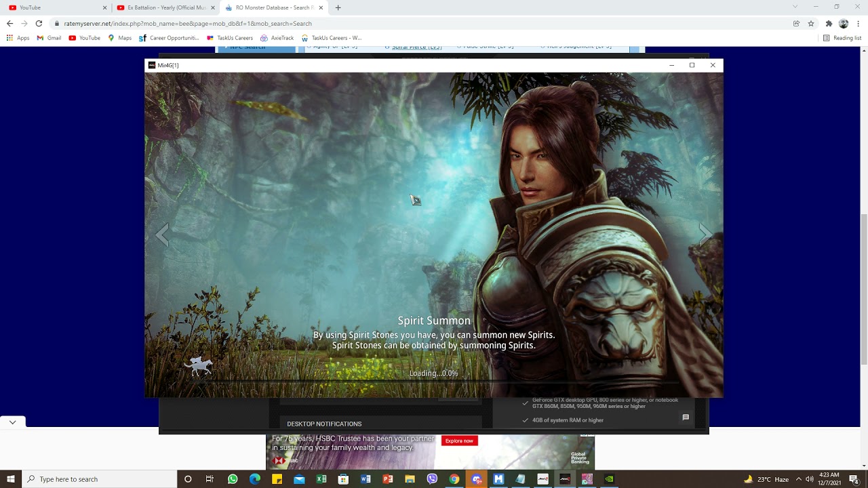Open the YouTube bookmark
Viewport: 868px width, 488px height.
coord(84,38)
